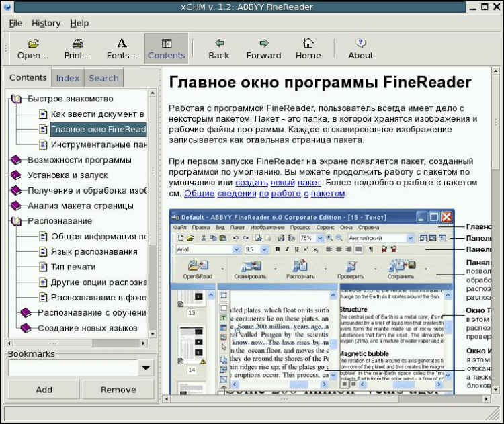
Task: Switch to the Search tab
Action: point(103,78)
